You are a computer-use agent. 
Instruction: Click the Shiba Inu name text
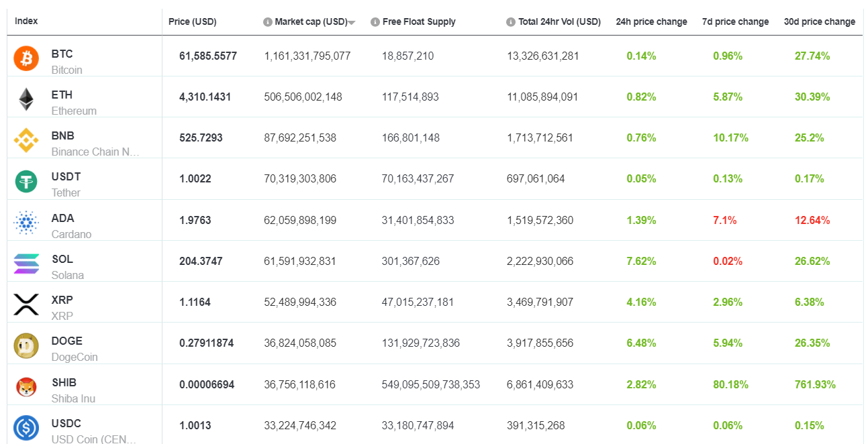pos(73,398)
